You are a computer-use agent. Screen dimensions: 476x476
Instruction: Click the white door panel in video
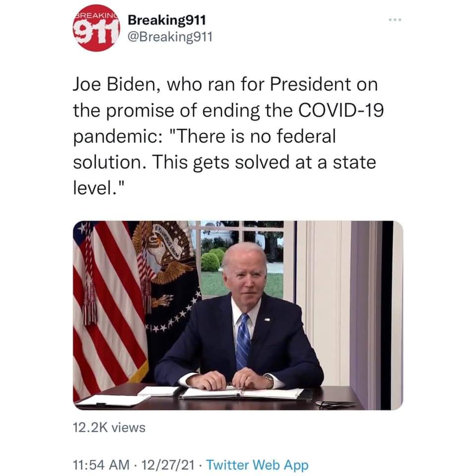pyautogui.click(x=322, y=303)
